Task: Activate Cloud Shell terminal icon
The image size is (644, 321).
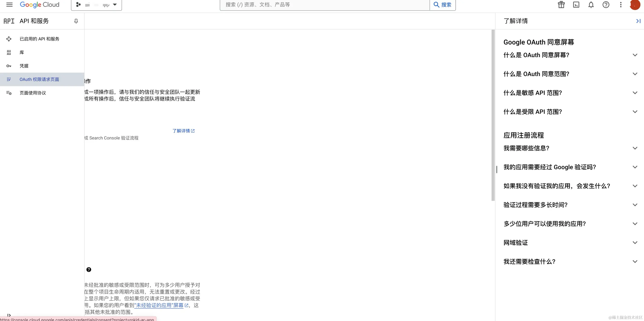Action: tap(576, 4)
